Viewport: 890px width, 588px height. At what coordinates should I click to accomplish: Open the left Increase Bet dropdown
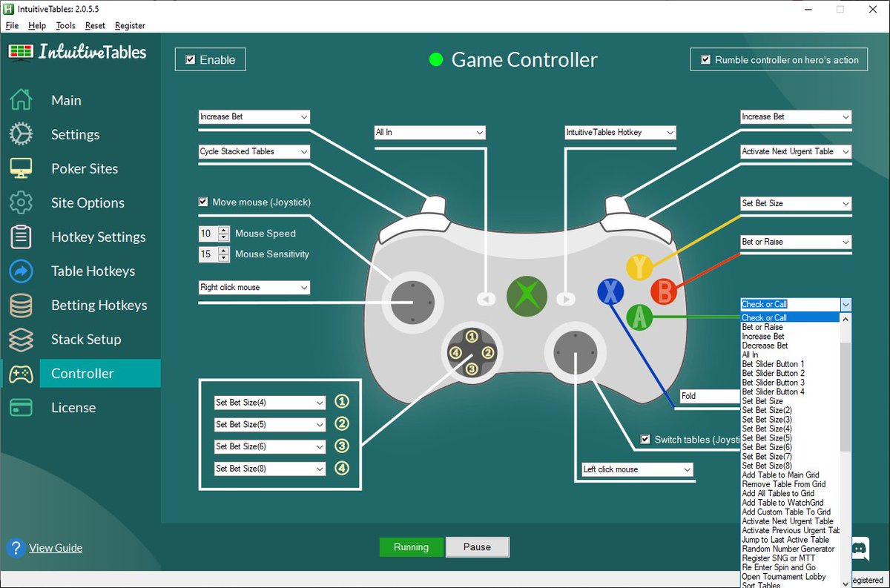coord(254,116)
